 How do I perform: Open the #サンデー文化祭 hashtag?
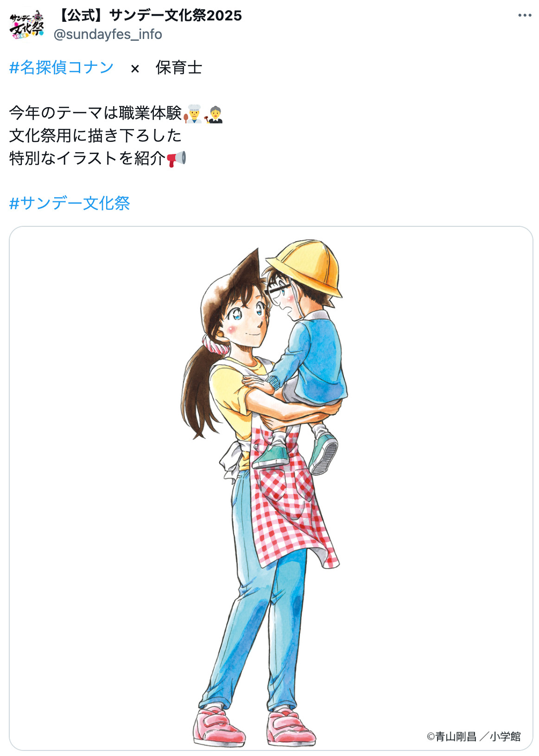(x=70, y=203)
